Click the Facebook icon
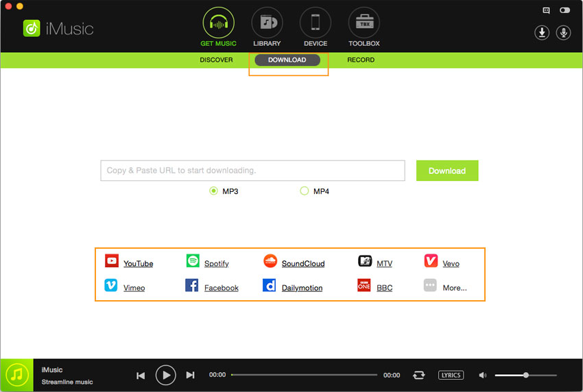This screenshot has height=392, width=583. point(192,285)
